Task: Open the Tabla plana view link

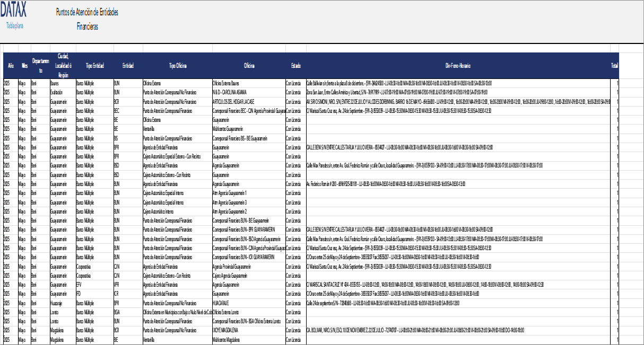Action: point(14,24)
